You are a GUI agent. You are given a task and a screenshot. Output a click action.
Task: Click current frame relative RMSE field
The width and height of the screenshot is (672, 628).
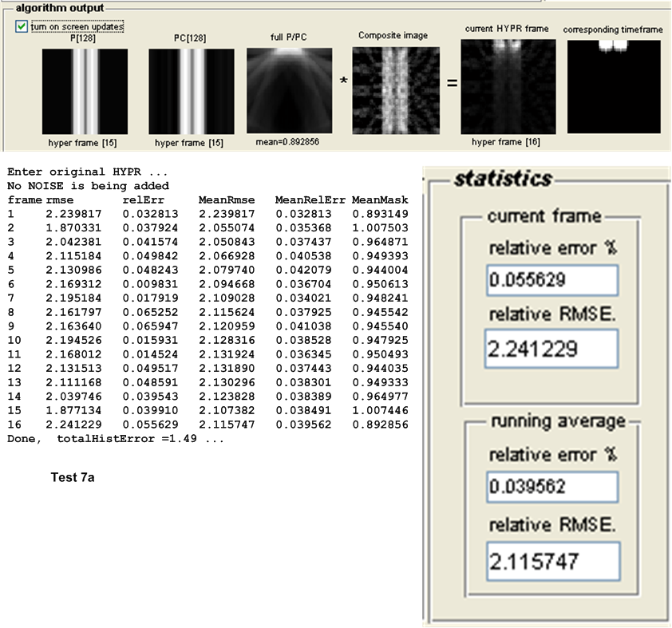pos(552,350)
